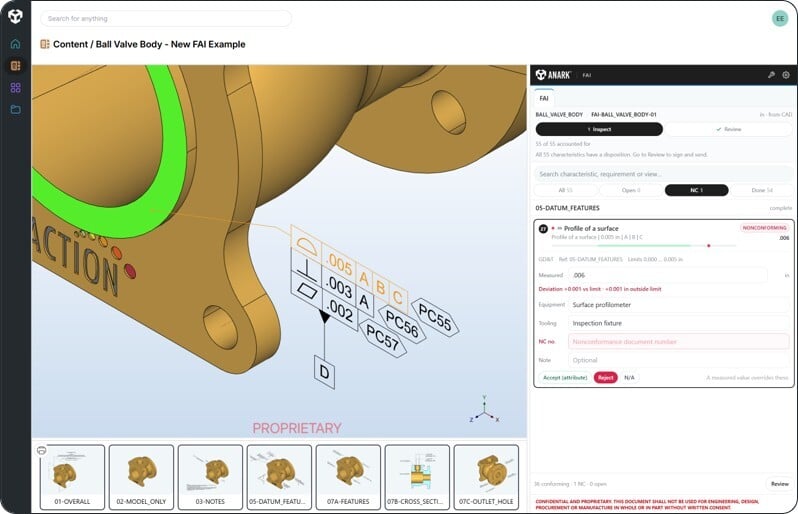
Task: Click the .002 tolerance value in viewport
Action: [x=340, y=310]
